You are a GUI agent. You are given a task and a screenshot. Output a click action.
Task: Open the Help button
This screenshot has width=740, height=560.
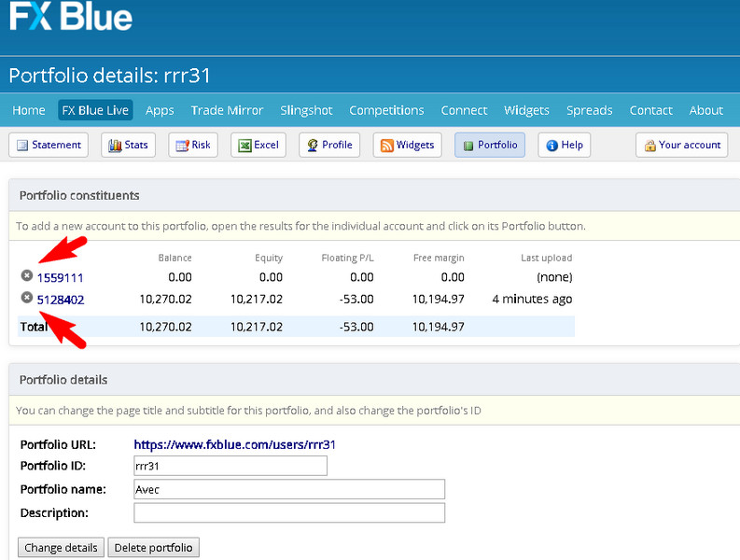pyautogui.click(x=565, y=145)
